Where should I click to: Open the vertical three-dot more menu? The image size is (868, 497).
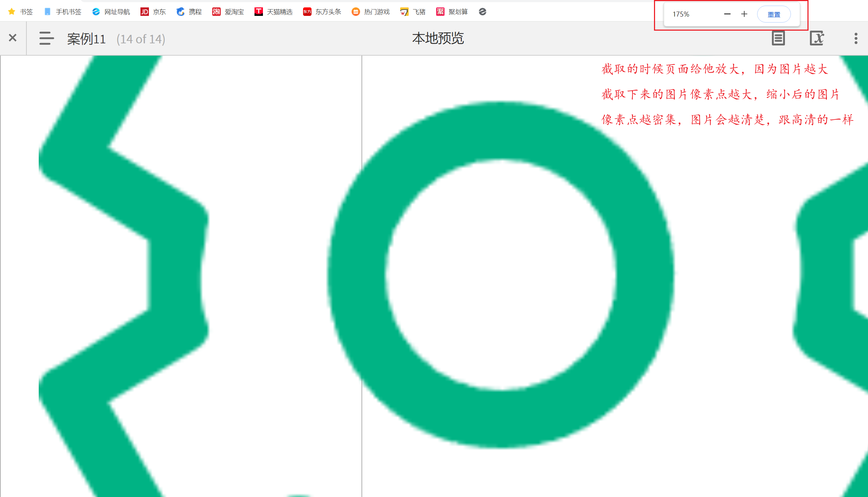856,38
